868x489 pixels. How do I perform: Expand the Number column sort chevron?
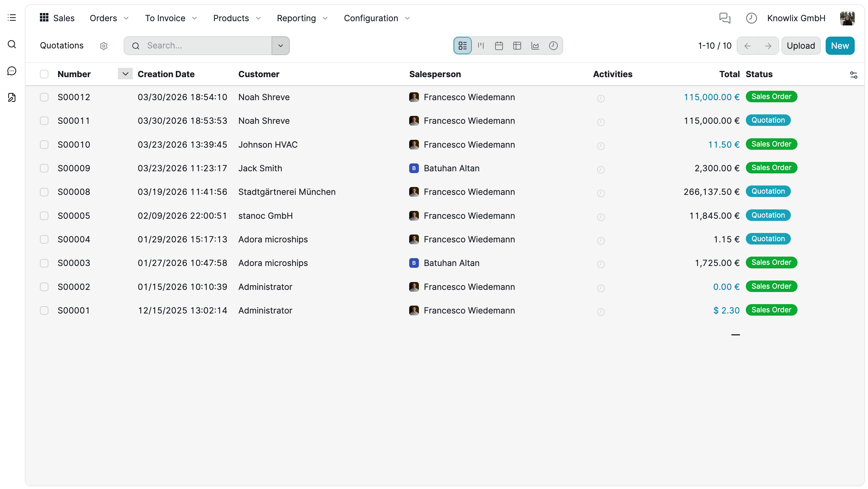(125, 74)
